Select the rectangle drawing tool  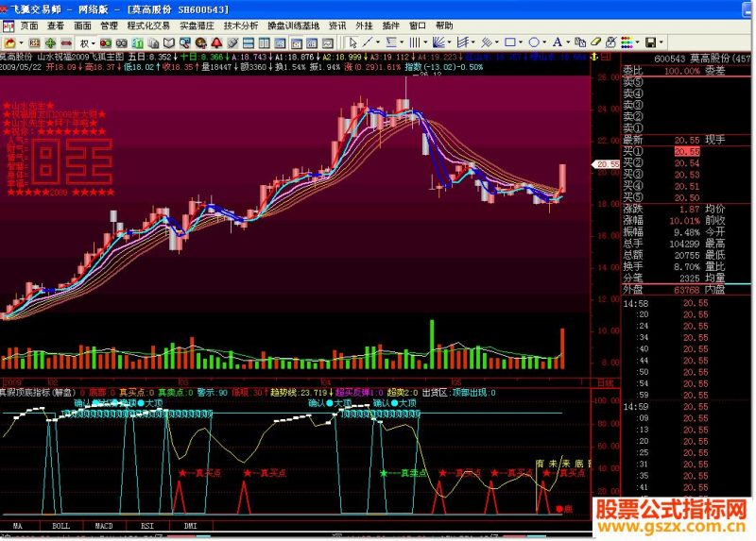[x=510, y=42]
